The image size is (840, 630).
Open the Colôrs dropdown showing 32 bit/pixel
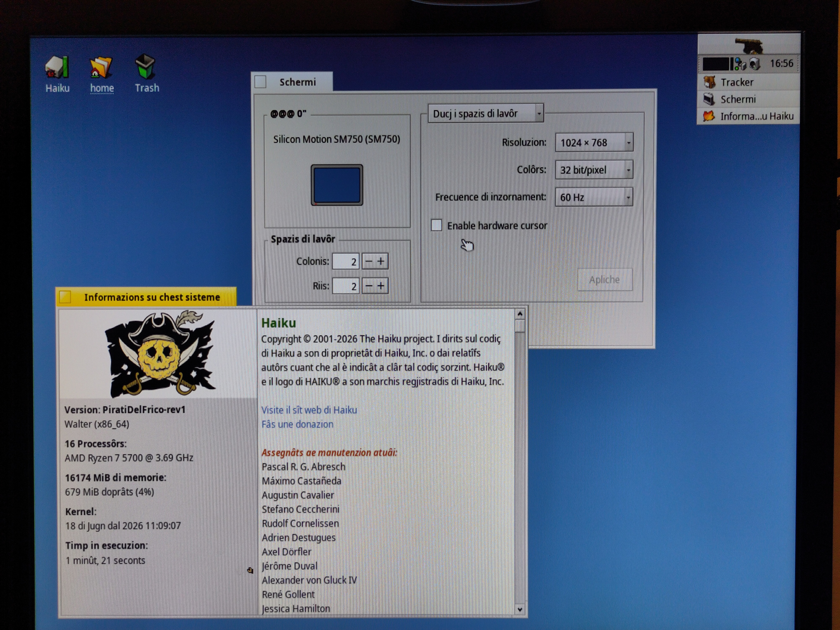(x=594, y=170)
